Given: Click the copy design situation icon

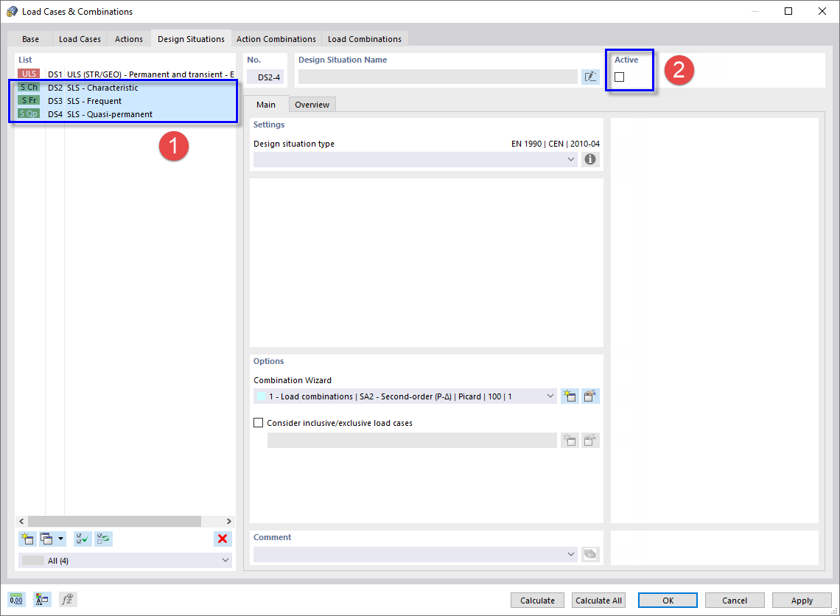Looking at the screenshot, I should [47, 539].
